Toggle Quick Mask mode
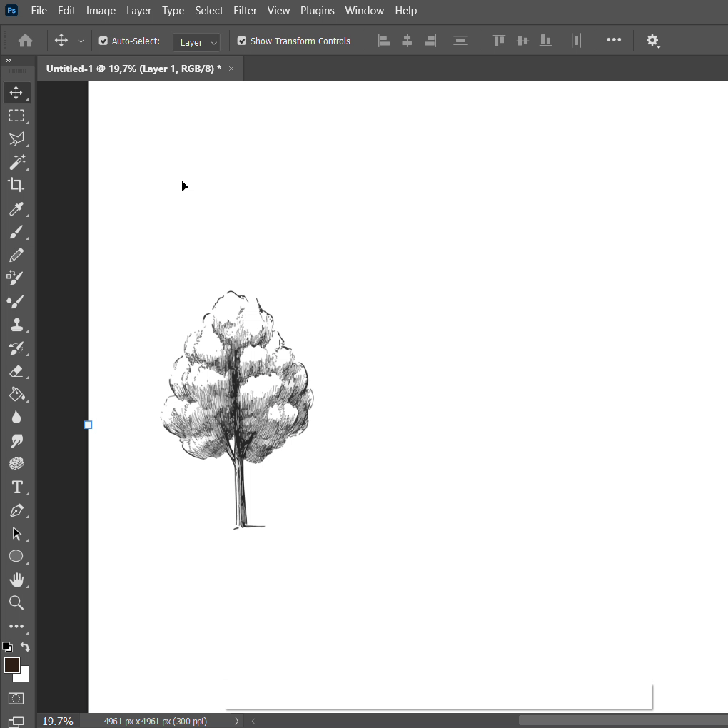The height and width of the screenshot is (728, 728). point(16,698)
